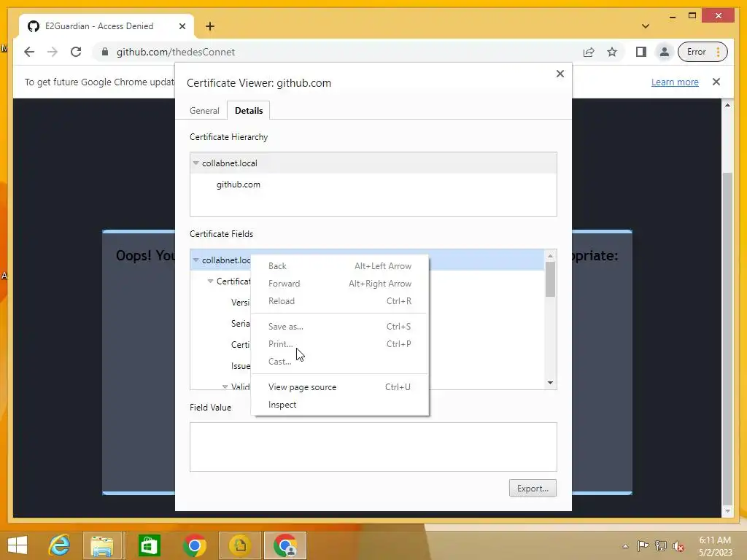Choose Print... from the context menu
The image size is (747, 560).
point(340,344)
